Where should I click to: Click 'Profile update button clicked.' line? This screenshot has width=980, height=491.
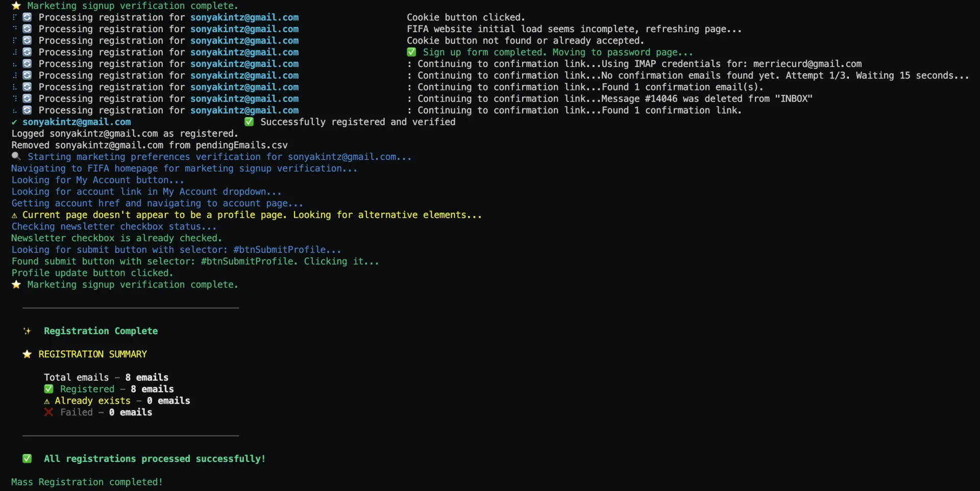92,273
